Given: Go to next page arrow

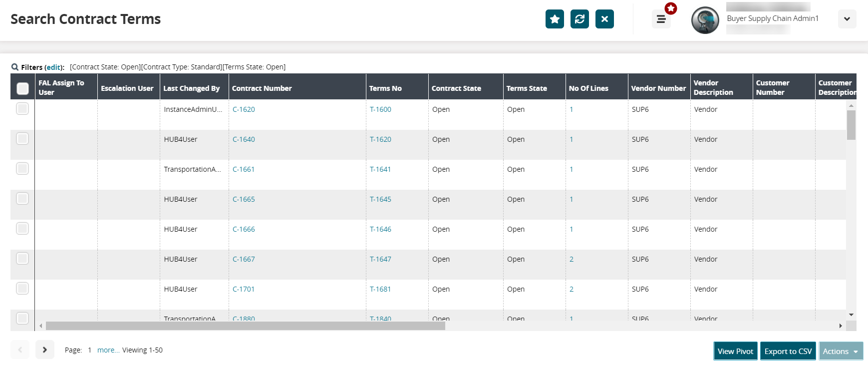Looking at the screenshot, I should [44, 350].
